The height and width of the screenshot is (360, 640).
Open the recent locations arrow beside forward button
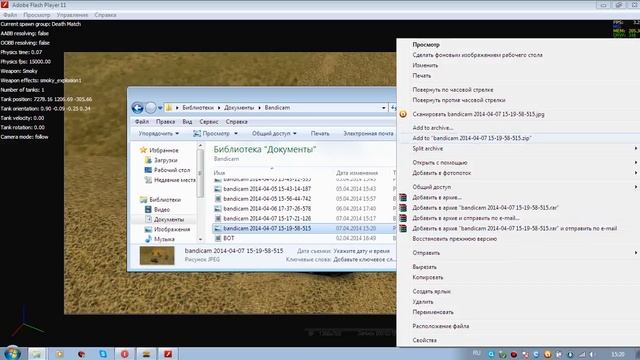pyautogui.click(x=160, y=108)
